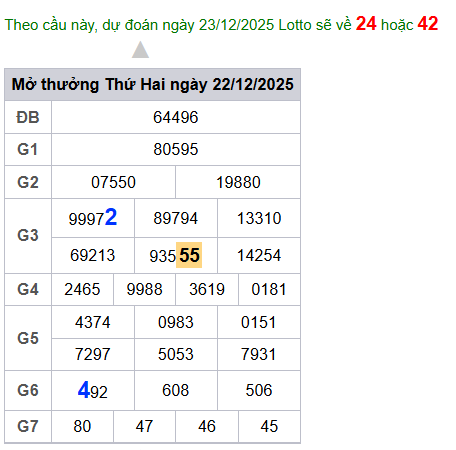Click the G7 number 45
The width and height of the screenshot is (456, 450).
coord(269,426)
